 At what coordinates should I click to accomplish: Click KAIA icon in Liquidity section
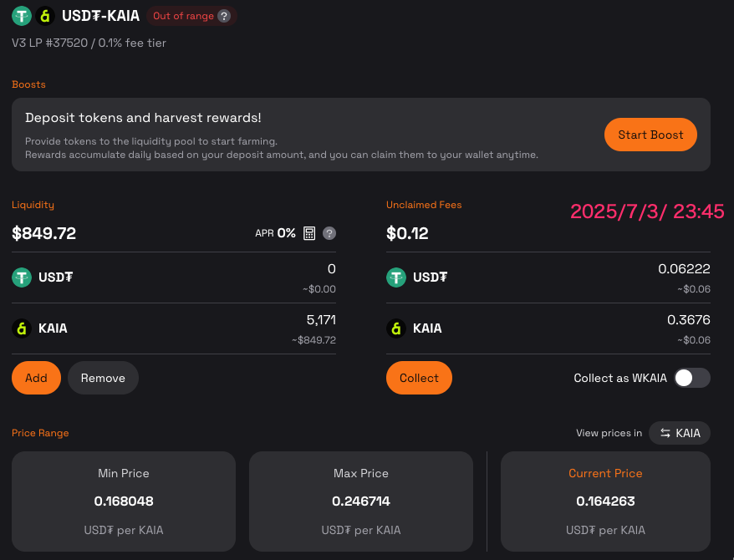coord(22,328)
